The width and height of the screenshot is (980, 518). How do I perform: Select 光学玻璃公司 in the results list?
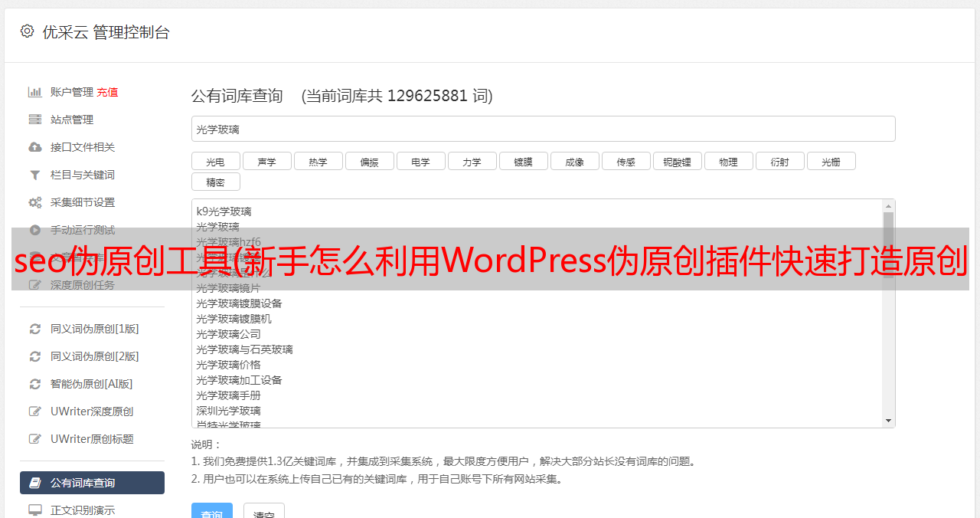(x=228, y=334)
